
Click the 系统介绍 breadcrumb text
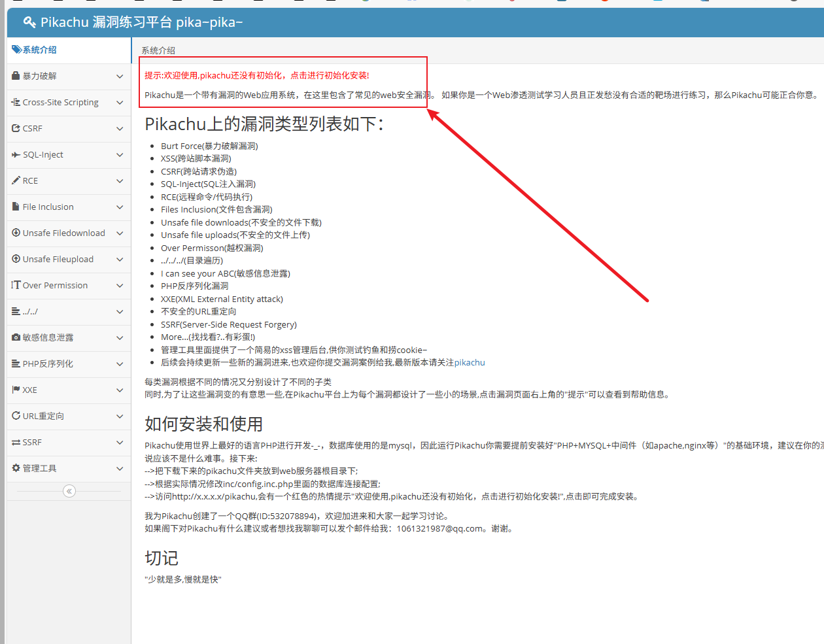tap(158, 50)
